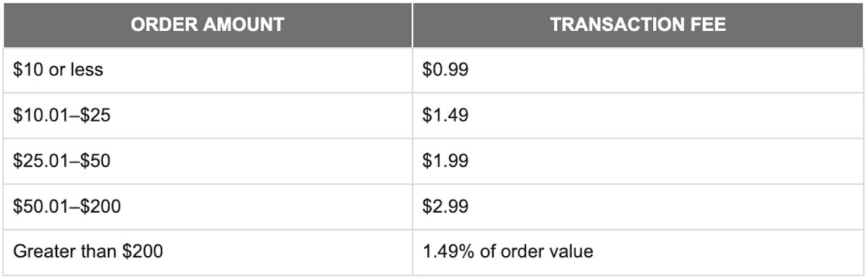This screenshot has height=280, width=868.
Task: Select the $0.99 fee cell
Action: (x=639, y=70)
